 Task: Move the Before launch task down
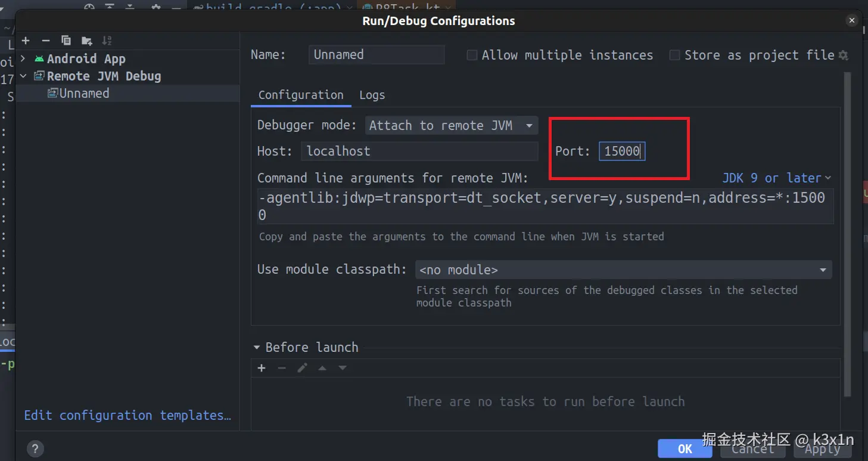click(343, 368)
